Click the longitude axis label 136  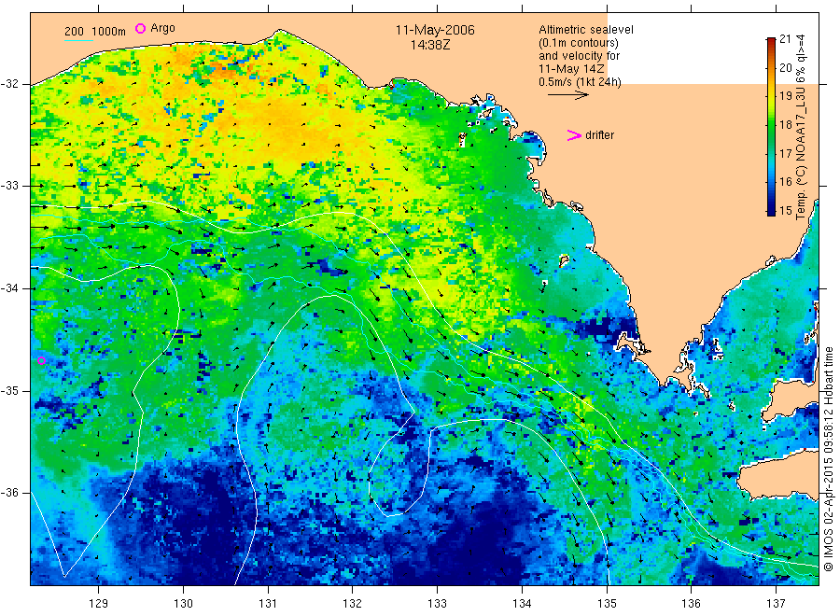pos(691,604)
